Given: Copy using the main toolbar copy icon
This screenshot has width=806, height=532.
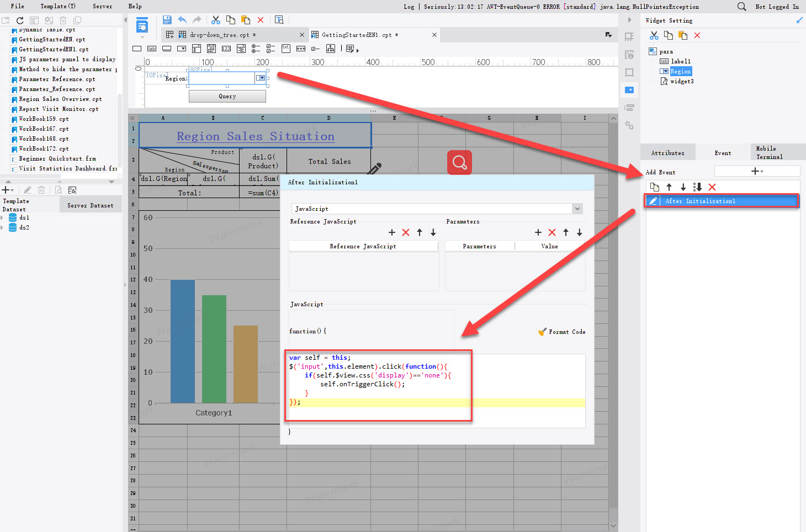Looking at the screenshot, I should click(231, 20).
